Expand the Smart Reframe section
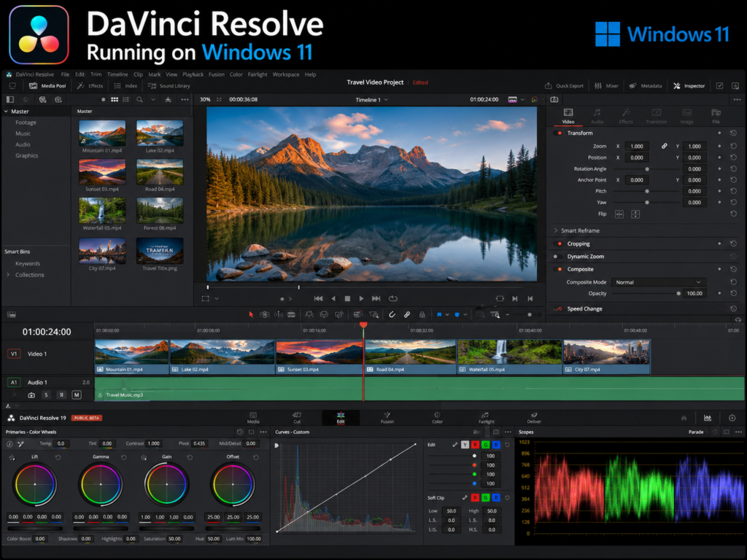Viewport: 747px width, 560px height. [x=555, y=230]
